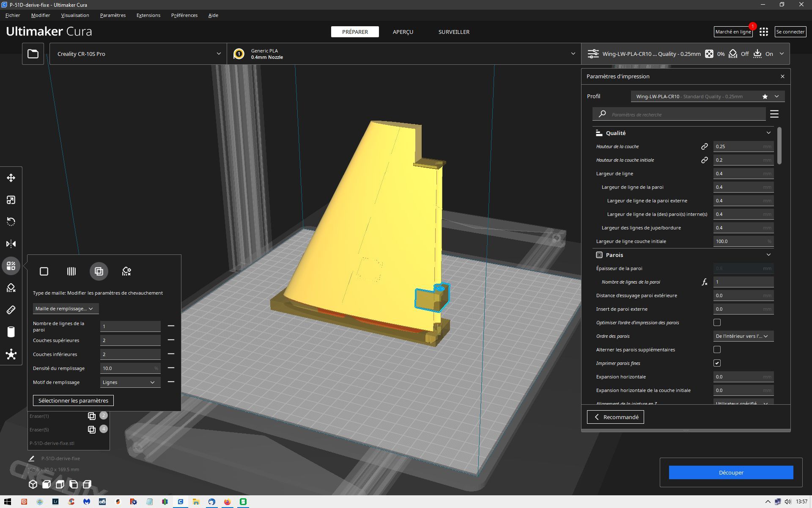The image size is (812, 508).
Task: Click the Découper button
Action: [731, 472]
